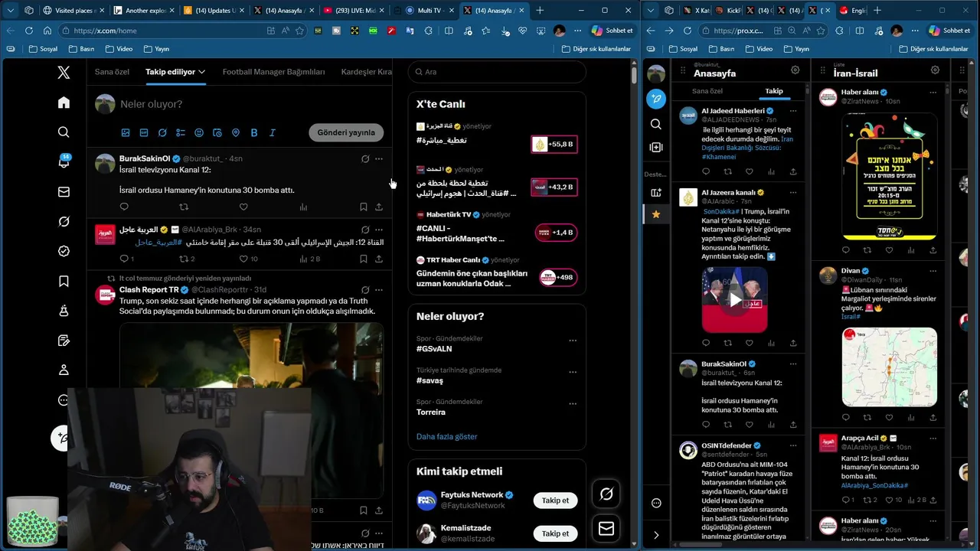Viewport: 980px width, 551px height.
Task: Click the left browser vertical scrollbar
Action: click(x=634, y=75)
